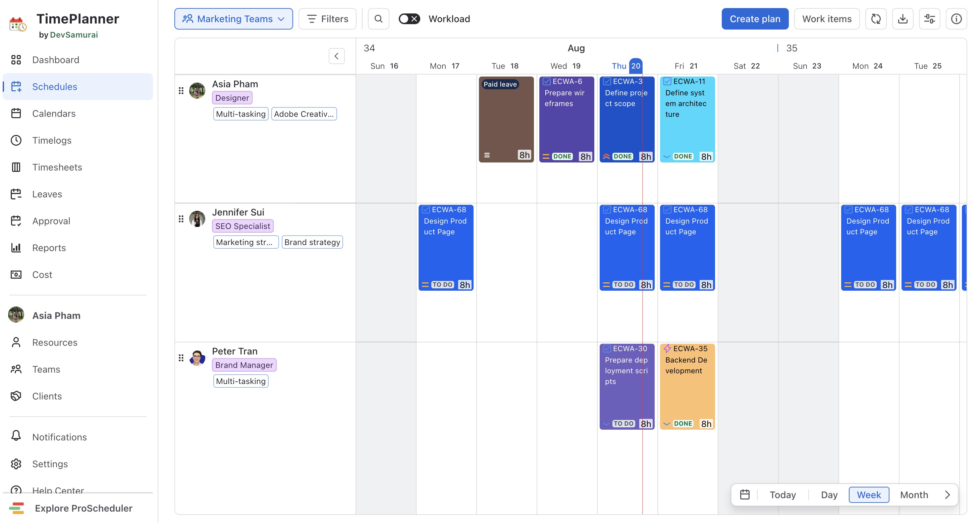Open the display settings sliders icon
This screenshot has height=523, width=980.
point(929,19)
